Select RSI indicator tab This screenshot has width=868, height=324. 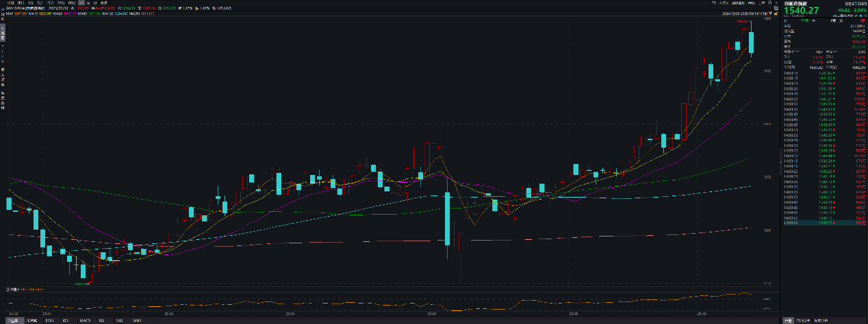coord(101,320)
